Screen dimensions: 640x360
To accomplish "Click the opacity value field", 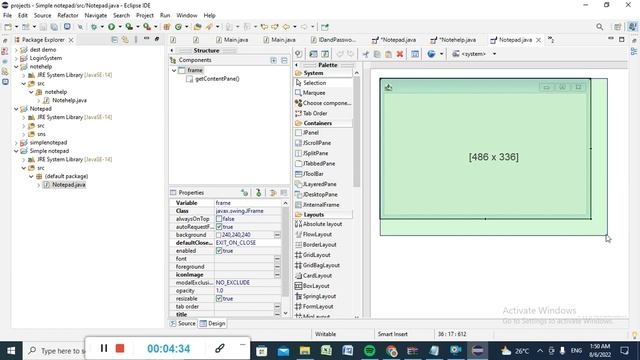I will 247,291.
